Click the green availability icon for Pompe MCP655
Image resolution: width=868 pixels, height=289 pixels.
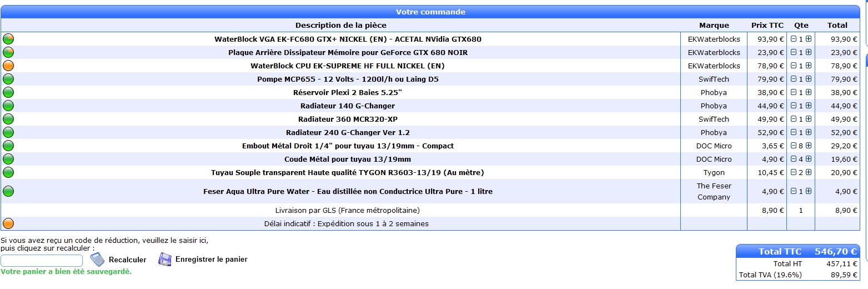click(8, 79)
